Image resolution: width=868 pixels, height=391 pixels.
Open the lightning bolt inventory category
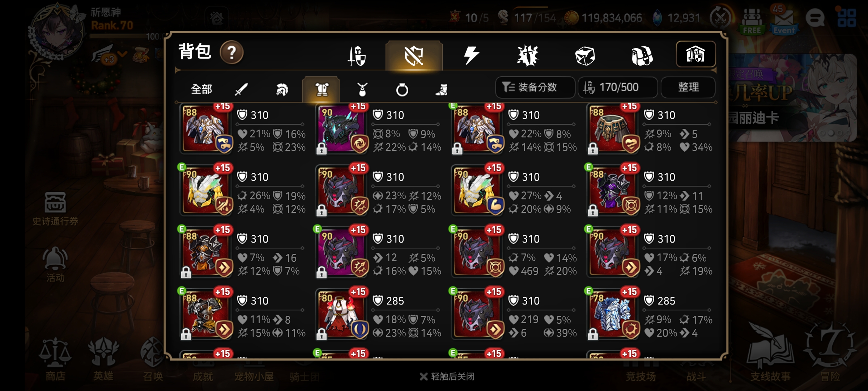pyautogui.click(x=471, y=55)
